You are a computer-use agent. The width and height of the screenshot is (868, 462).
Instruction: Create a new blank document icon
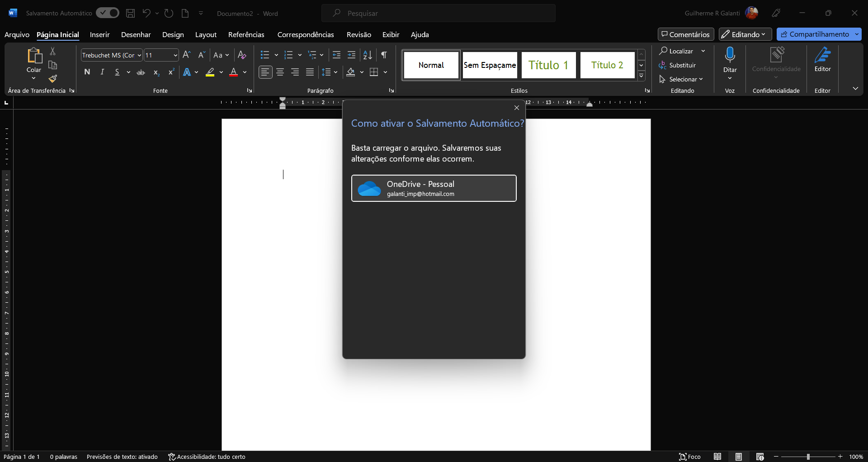[x=185, y=13]
